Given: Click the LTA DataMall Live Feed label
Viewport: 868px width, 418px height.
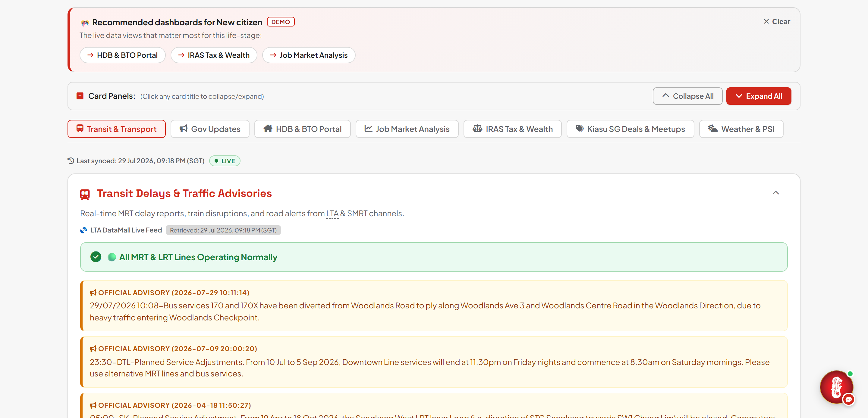Looking at the screenshot, I should (126, 230).
